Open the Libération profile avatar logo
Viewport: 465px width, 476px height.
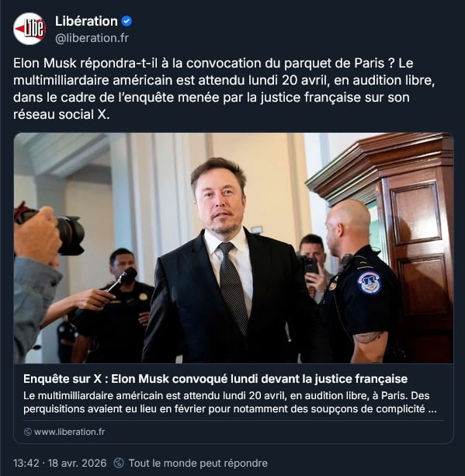(x=29, y=29)
